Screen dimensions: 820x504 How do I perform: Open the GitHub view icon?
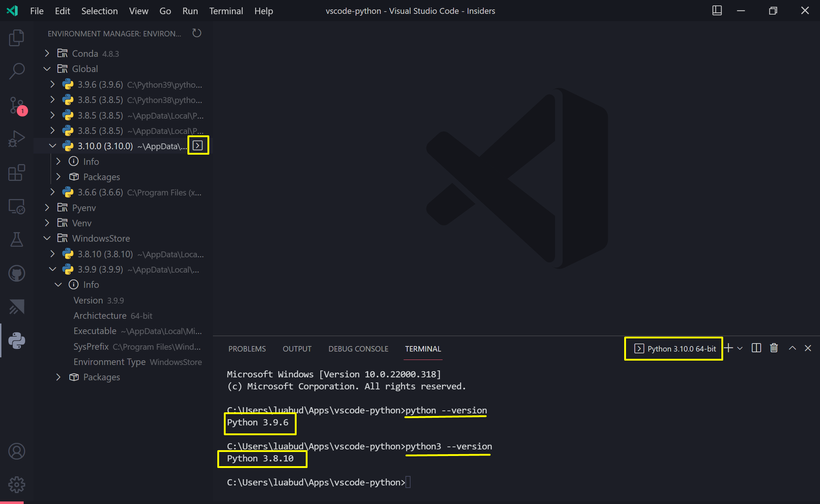[16, 274]
